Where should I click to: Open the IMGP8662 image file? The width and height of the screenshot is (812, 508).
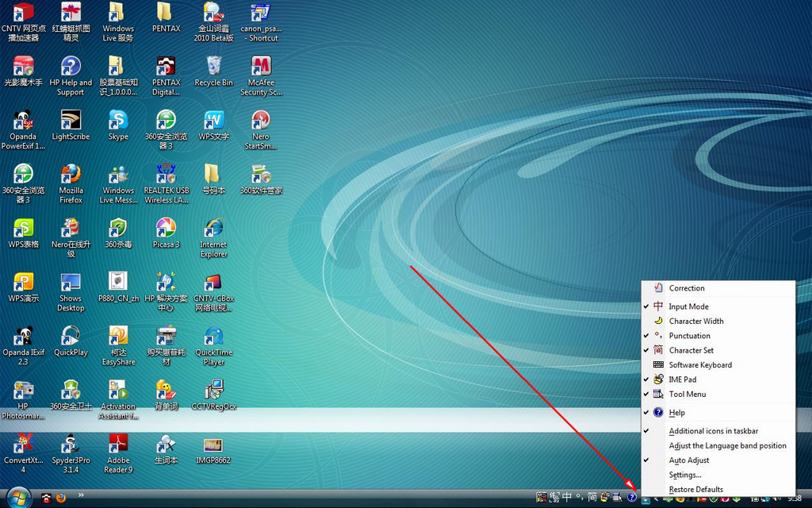click(213, 449)
